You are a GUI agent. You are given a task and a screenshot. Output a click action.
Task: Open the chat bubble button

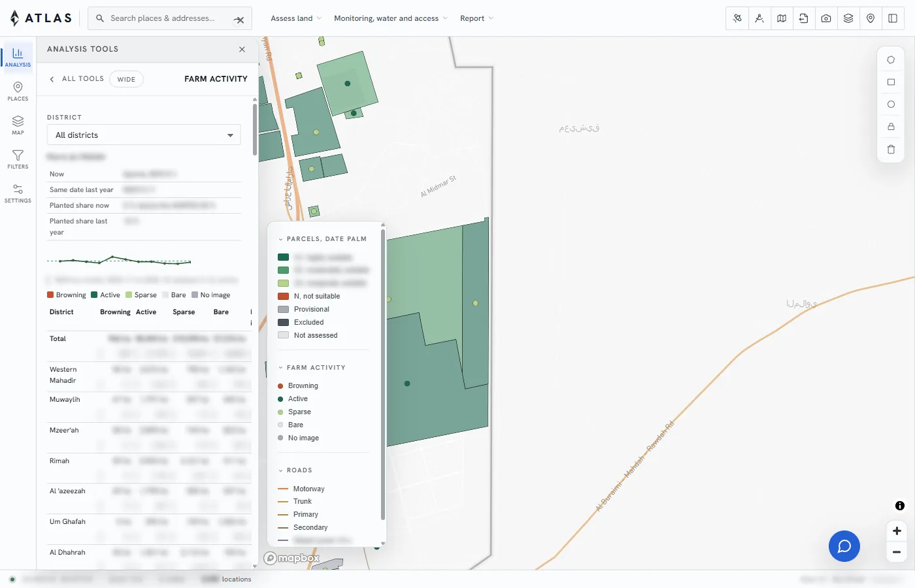(844, 546)
